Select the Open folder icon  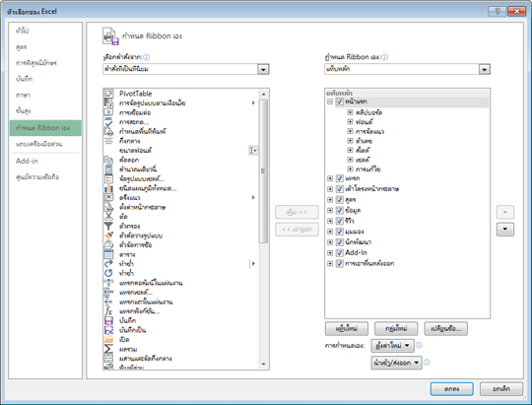tap(108, 340)
